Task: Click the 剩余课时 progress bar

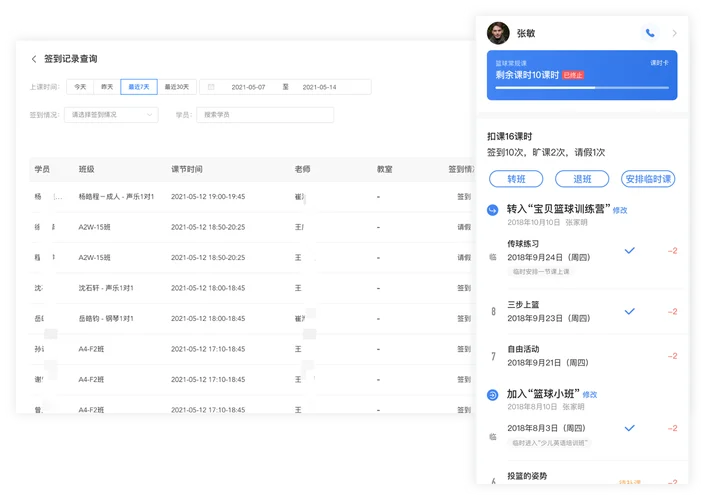Action: pos(582,88)
